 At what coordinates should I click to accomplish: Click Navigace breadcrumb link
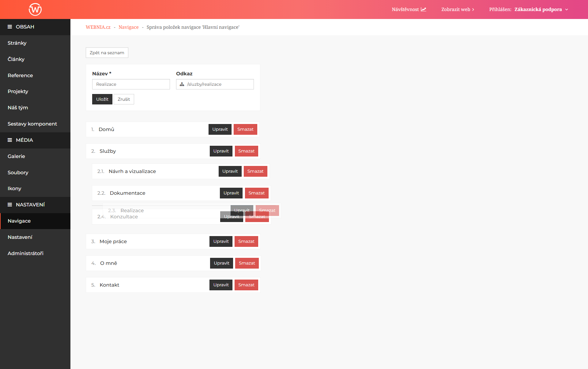129,27
